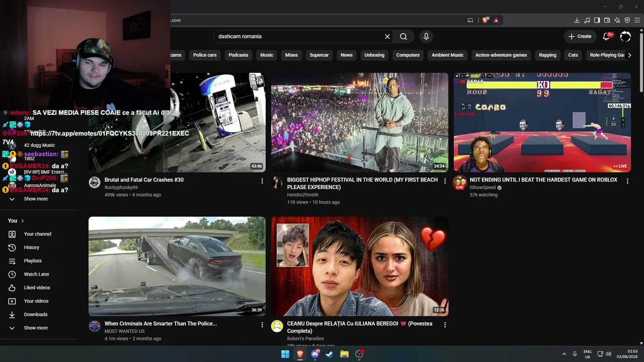Viewport: 644px width, 362px height.
Task: Toggle the browser sidebar panel icon
Action: (597, 20)
